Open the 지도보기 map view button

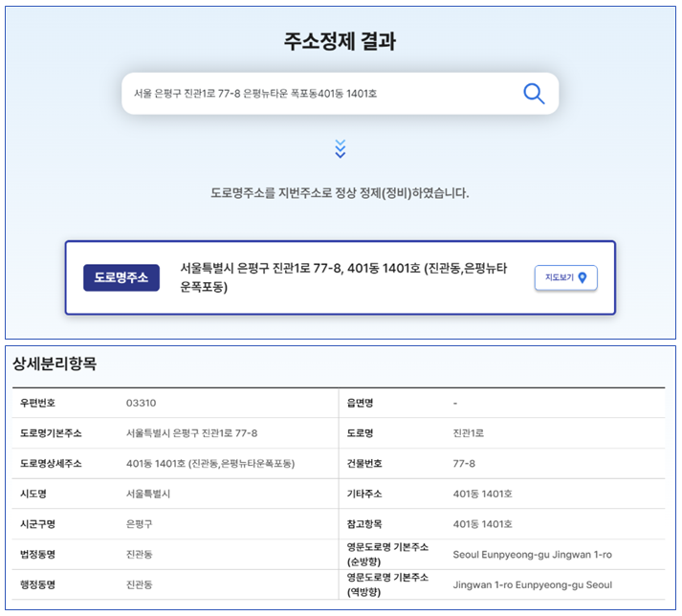point(565,277)
